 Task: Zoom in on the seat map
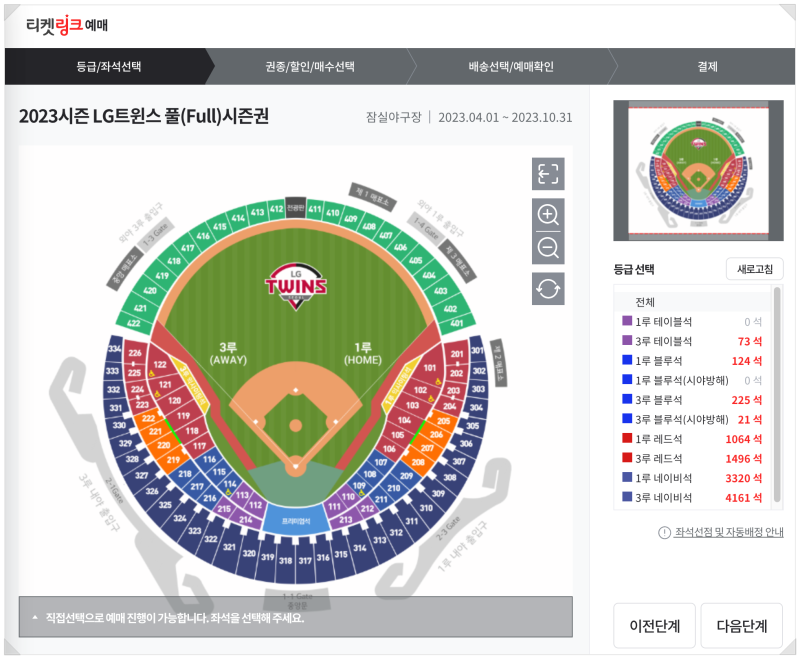[x=548, y=215]
